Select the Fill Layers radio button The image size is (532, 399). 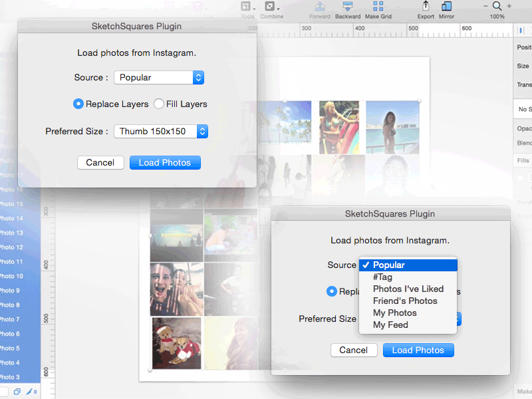coord(158,104)
